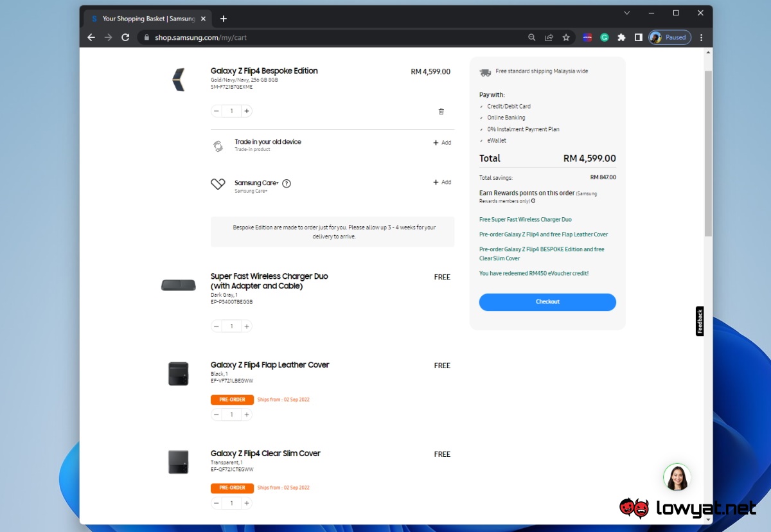
Task: Select the Your Shopping Basket tab
Action: [x=148, y=19]
